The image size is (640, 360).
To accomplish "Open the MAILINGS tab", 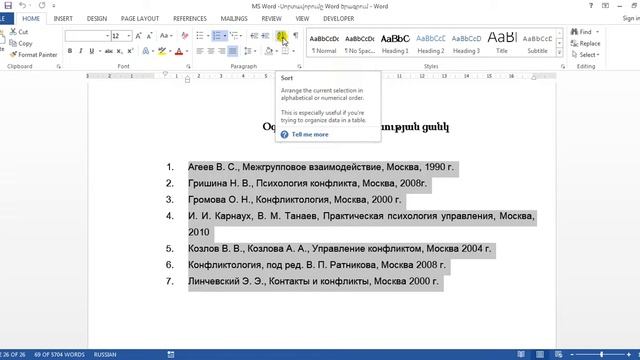I will [234, 19].
